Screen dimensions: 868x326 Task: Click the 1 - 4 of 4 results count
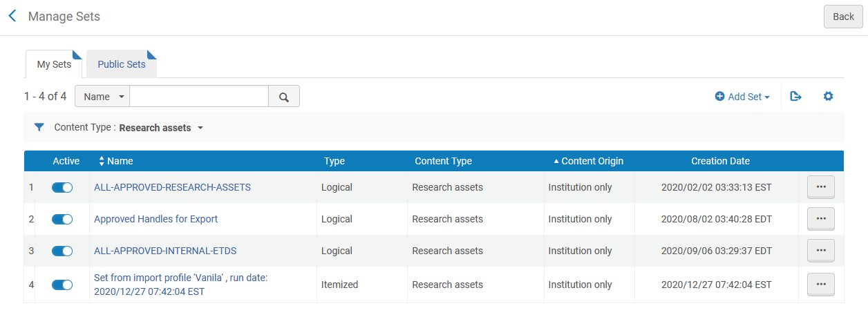coord(45,97)
